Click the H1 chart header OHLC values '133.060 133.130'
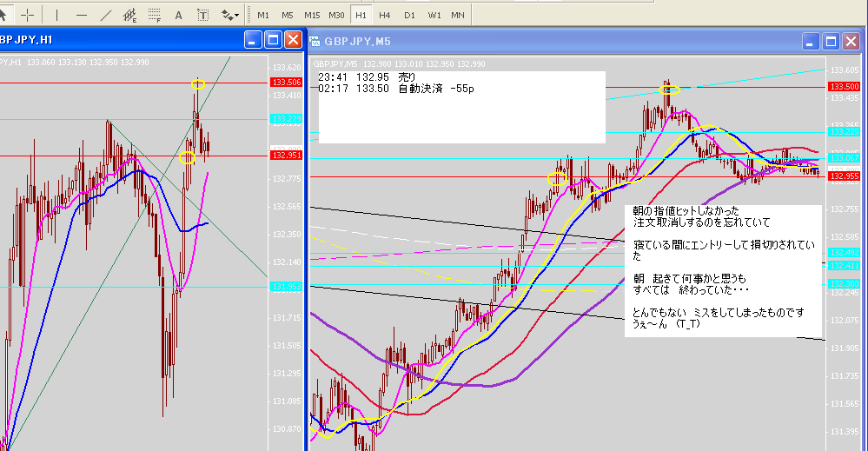The image size is (868, 451). point(56,63)
